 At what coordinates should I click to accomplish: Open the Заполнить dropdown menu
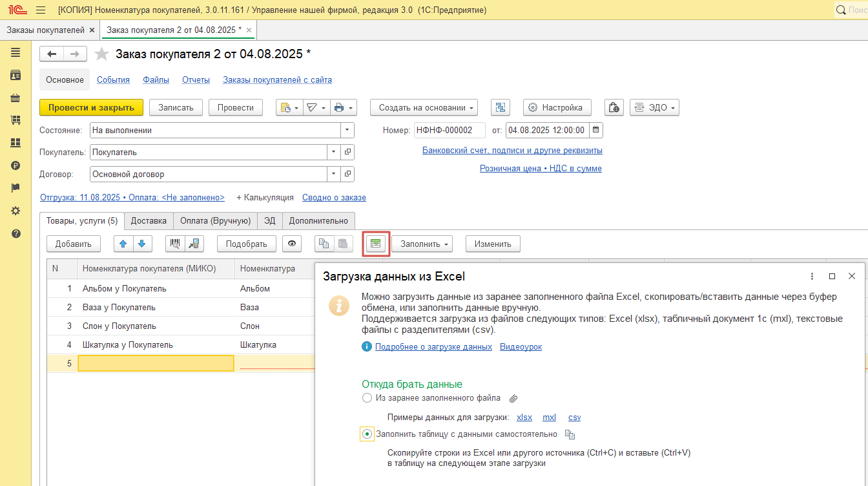pyautogui.click(x=422, y=244)
